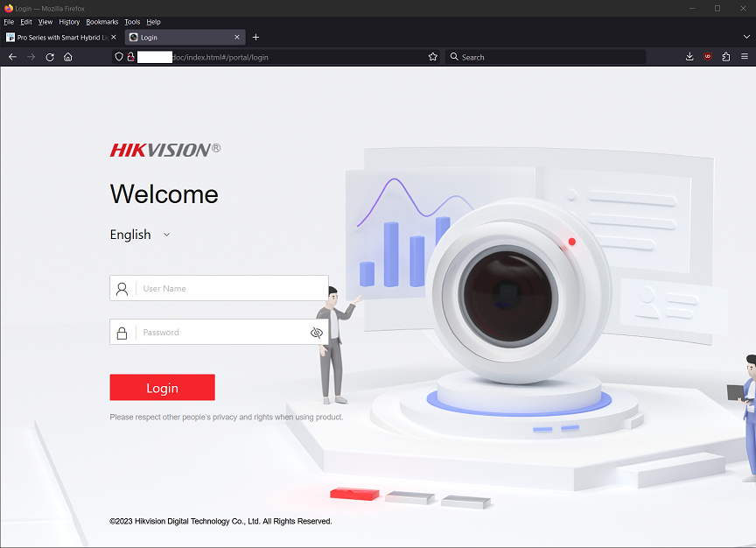Open the Firefox downloads panel
Image resolution: width=756 pixels, height=548 pixels.
pos(689,57)
